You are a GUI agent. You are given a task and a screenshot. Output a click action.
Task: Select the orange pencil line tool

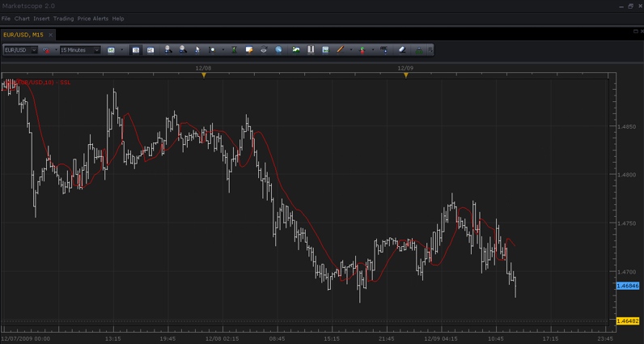click(x=340, y=49)
